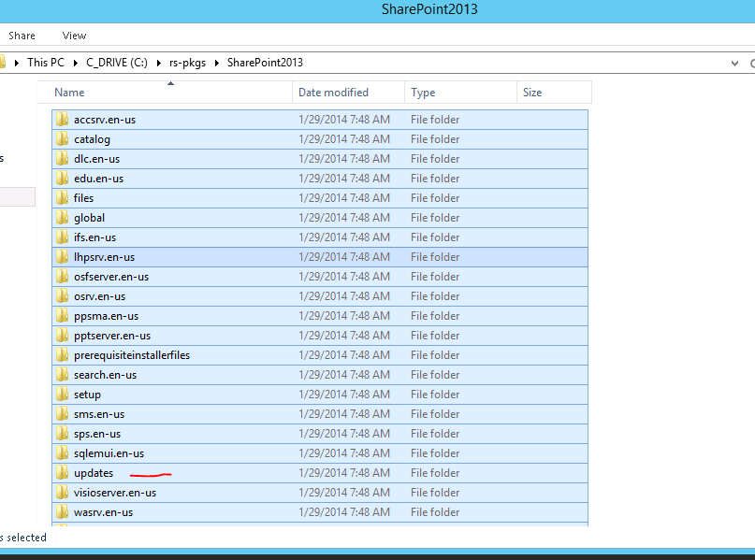Click the wasrv.en-us folder name

click(x=104, y=512)
